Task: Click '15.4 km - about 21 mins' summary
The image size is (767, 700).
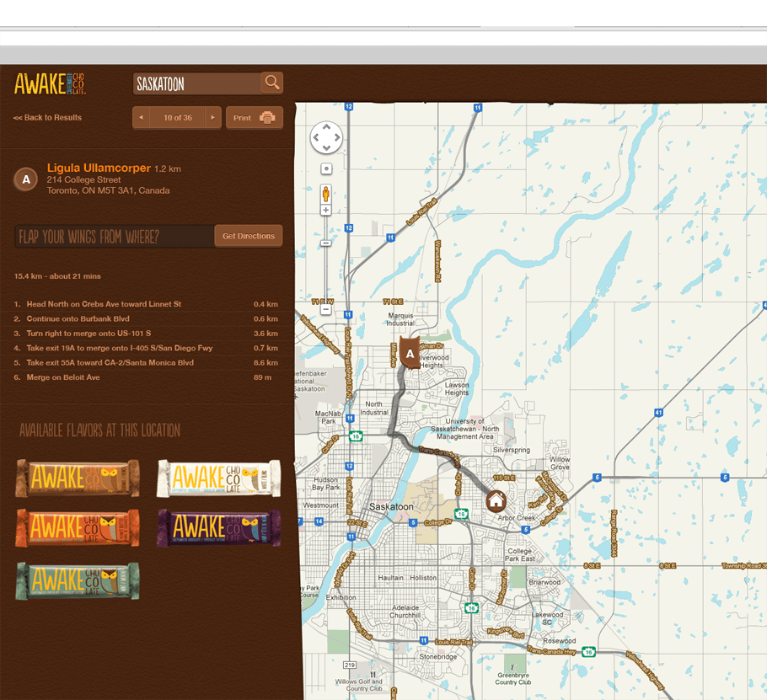Action: pos(57,276)
